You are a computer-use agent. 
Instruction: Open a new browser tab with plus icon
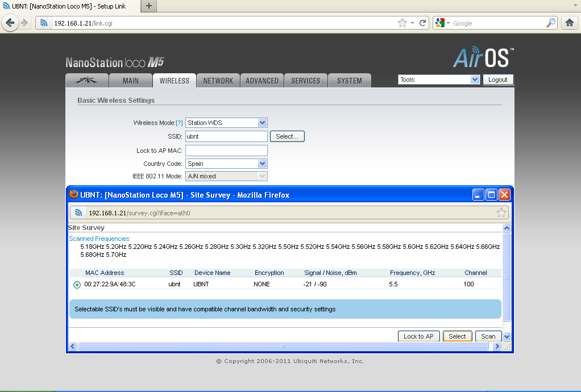[x=149, y=6]
